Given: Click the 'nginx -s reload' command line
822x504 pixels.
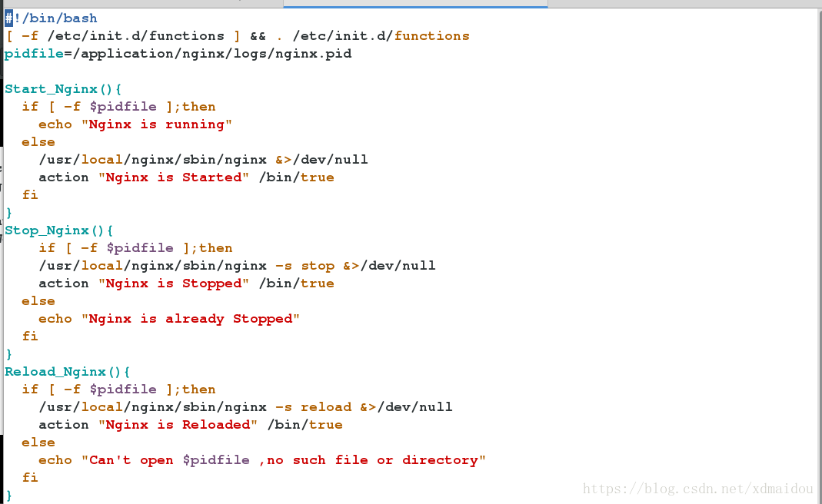Looking at the screenshot, I should [245, 407].
